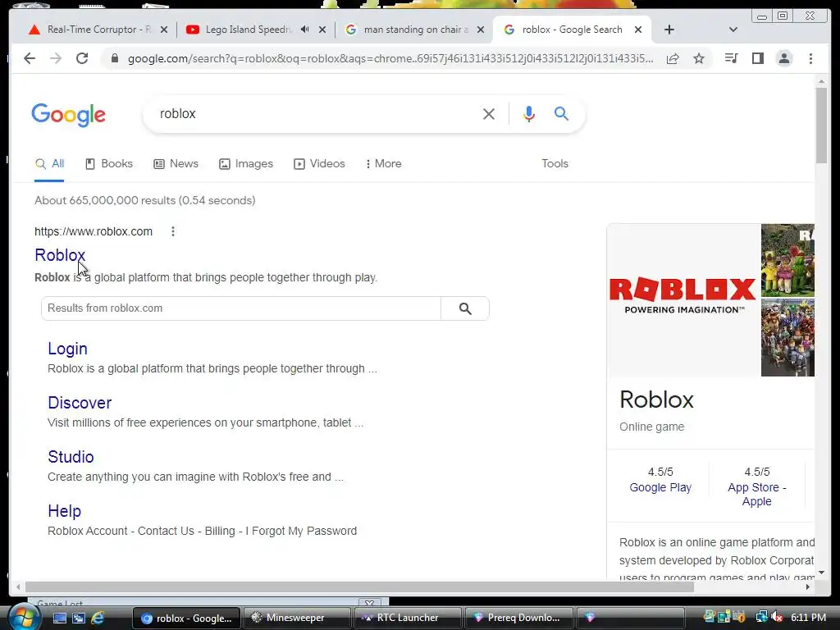Click the vertical scrollbar thumb
Screen dimensions: 840x630
[x=821, y=125]
